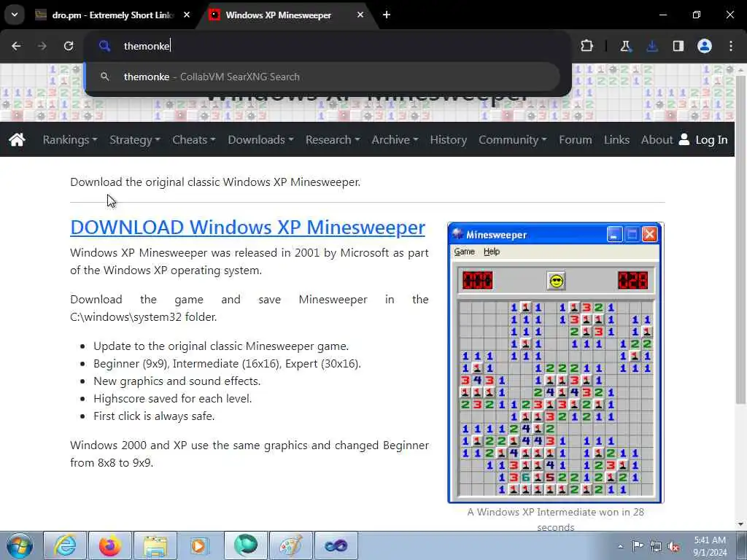Expand the Research dropdown menu

(333, 139)
